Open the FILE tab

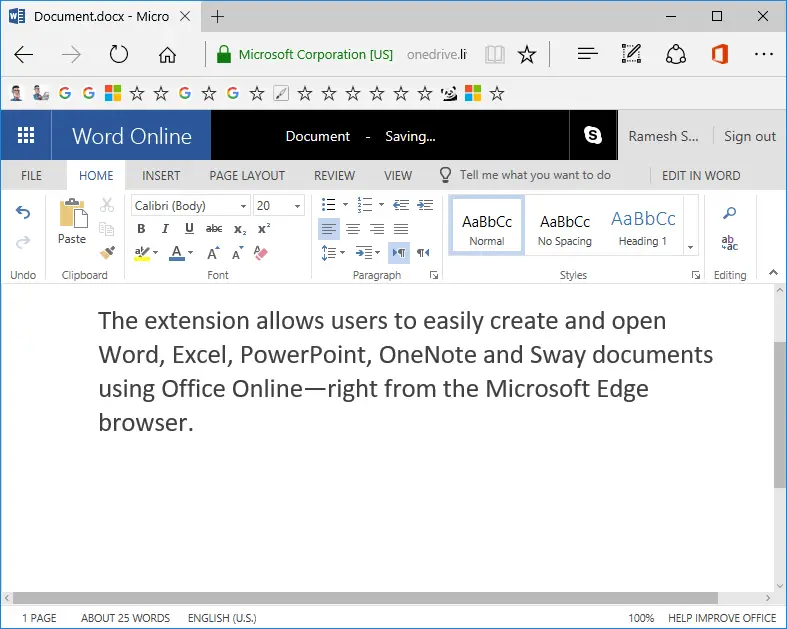pyautogui.click(x=31, y=176)
